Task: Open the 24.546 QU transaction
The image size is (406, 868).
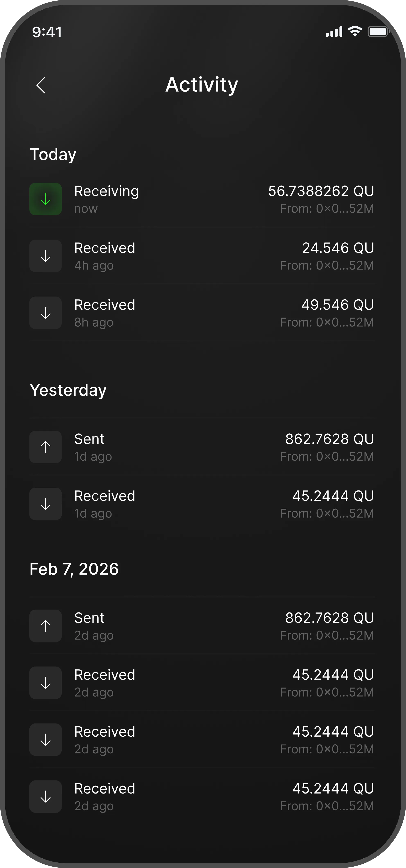Action: [x=338, y=248]
